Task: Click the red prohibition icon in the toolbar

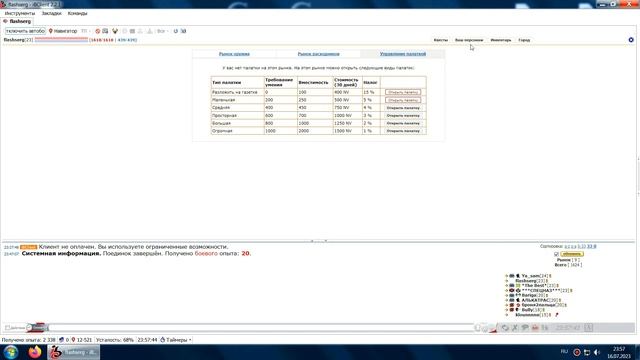Action: point(98,31)
